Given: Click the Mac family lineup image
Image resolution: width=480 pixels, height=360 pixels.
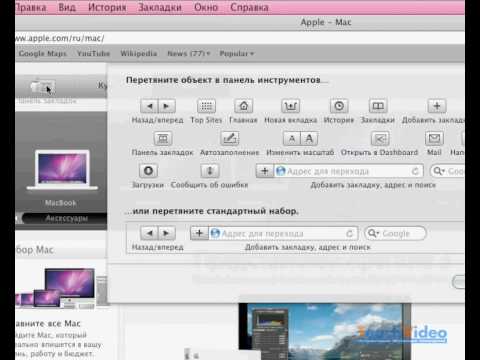Looking at the screenshot, I should (62, 288).
